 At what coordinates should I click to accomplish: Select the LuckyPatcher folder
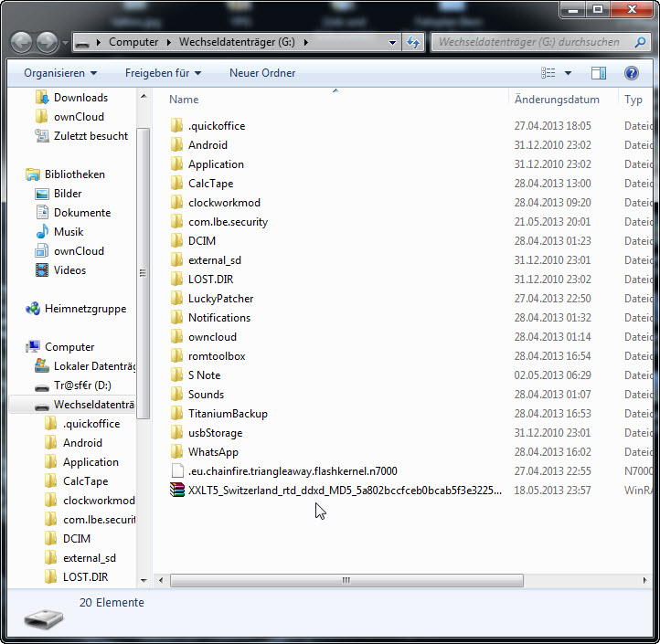click(220, 299)
